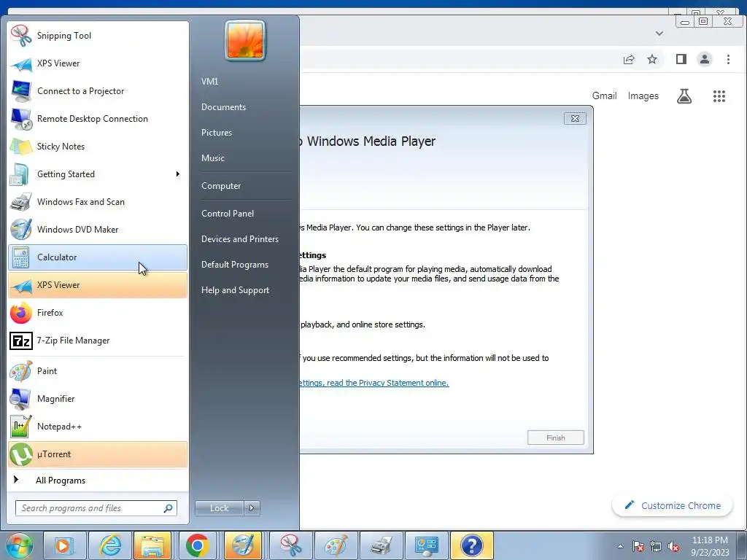This screenshot has width=747, height=560.
Task: Launch Paint from Start menu
Action: (98, 371)
